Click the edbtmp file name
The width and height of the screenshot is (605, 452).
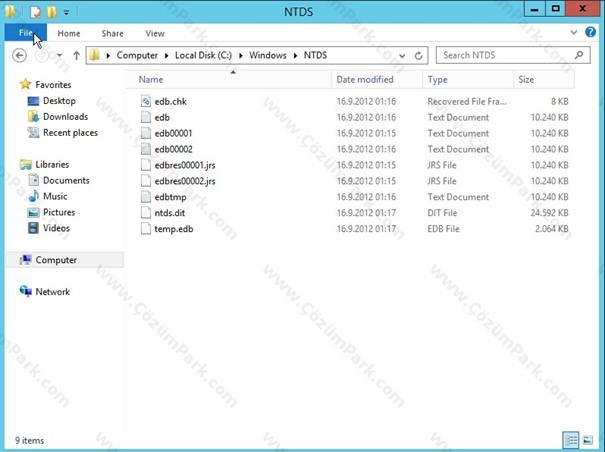coord(170,197)
